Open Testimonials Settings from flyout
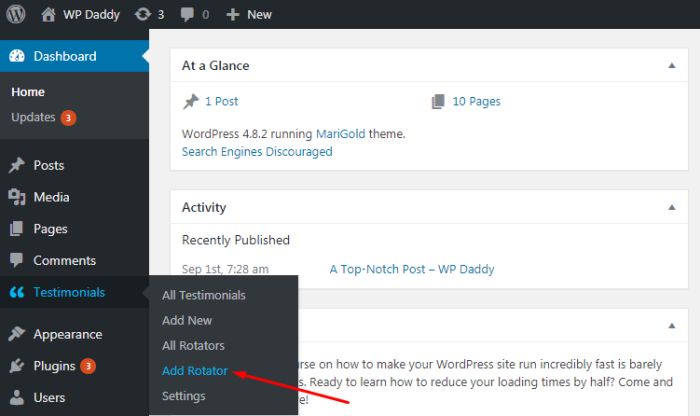This screenshot has width=700, height=416. (x=183, y=396)
